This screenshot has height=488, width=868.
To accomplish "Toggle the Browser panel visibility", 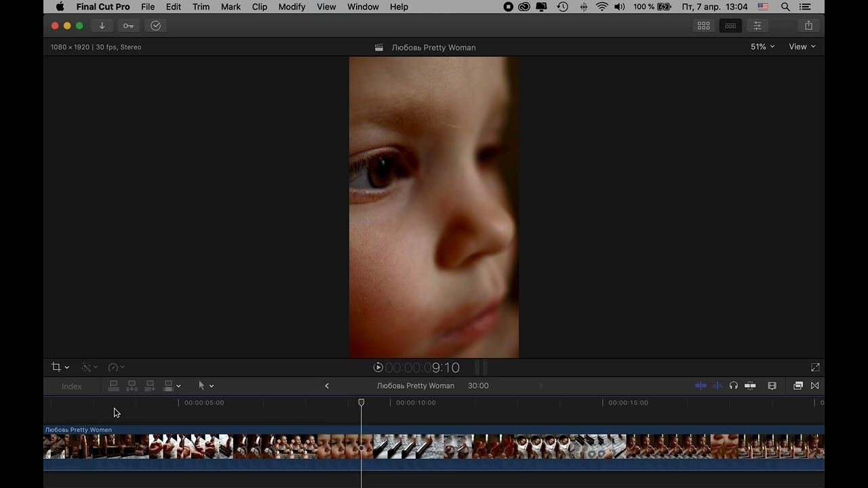I will point(704,26).
